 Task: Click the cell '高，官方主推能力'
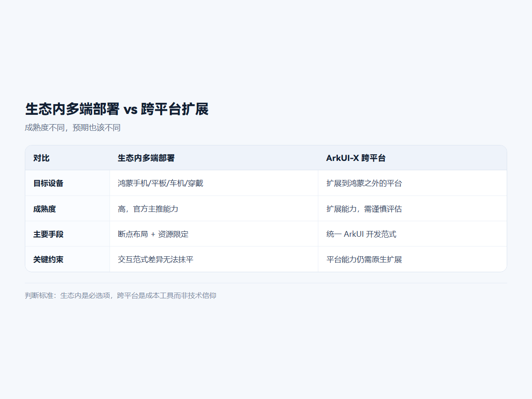tap(214, 209)
